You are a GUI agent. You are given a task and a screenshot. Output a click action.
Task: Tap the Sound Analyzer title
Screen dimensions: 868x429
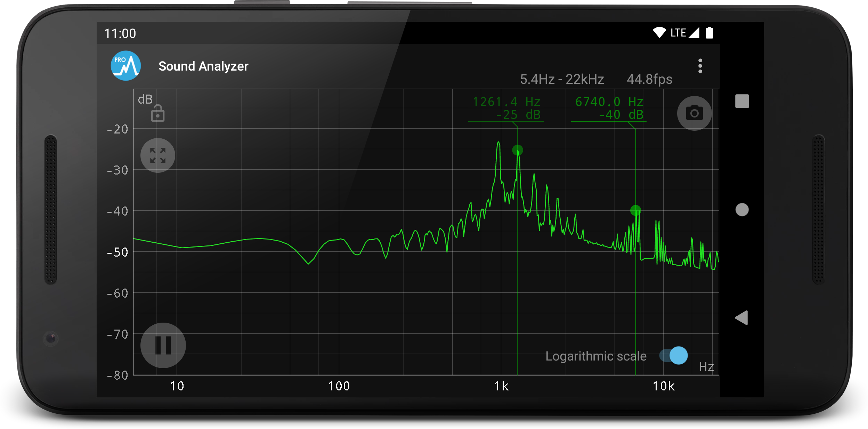click(x=203, y=66)
